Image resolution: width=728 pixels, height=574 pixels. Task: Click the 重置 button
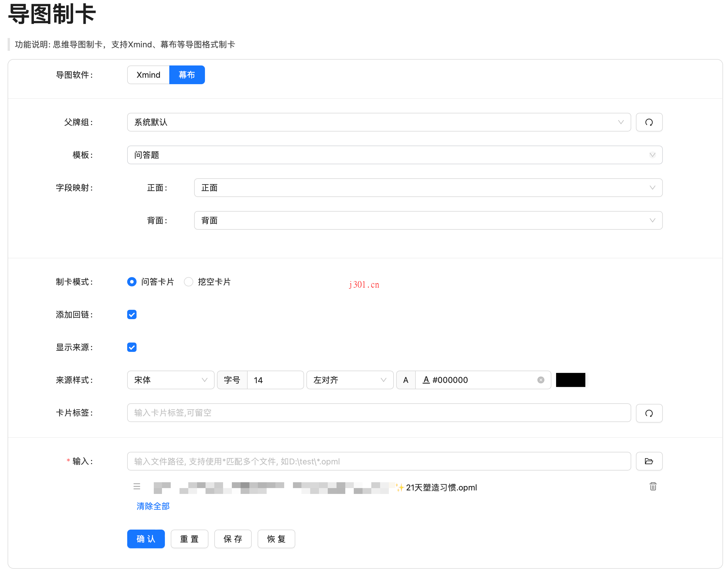pyautogui.click(x=189, y=539)
